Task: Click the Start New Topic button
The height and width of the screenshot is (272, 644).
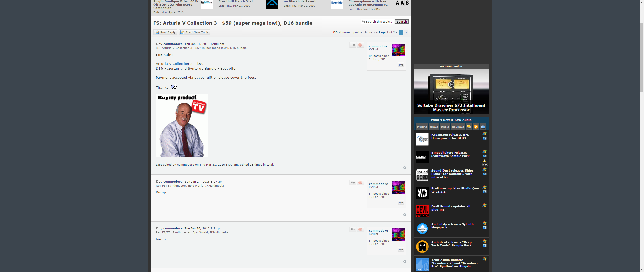Action: point(194,32)
